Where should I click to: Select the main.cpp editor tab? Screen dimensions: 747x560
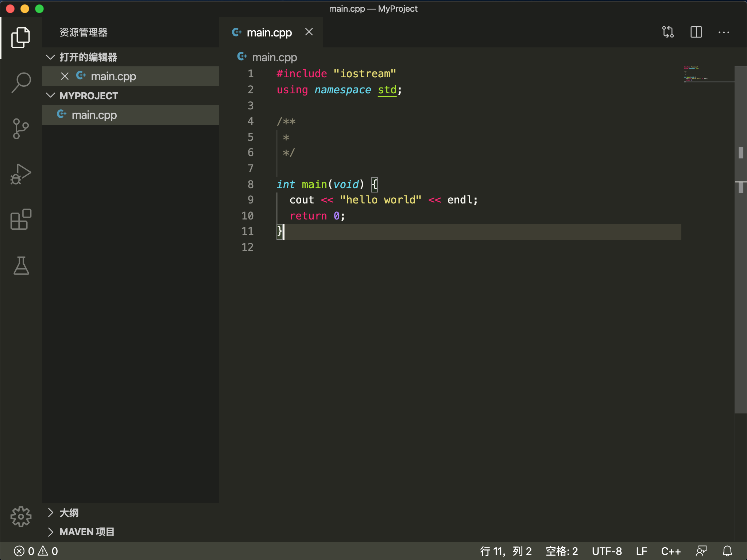(269, 32)
